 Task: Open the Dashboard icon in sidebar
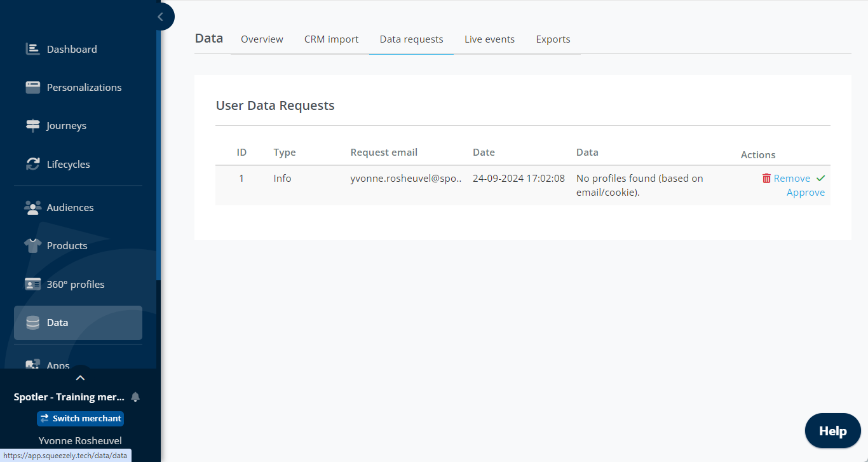[32, 49]
